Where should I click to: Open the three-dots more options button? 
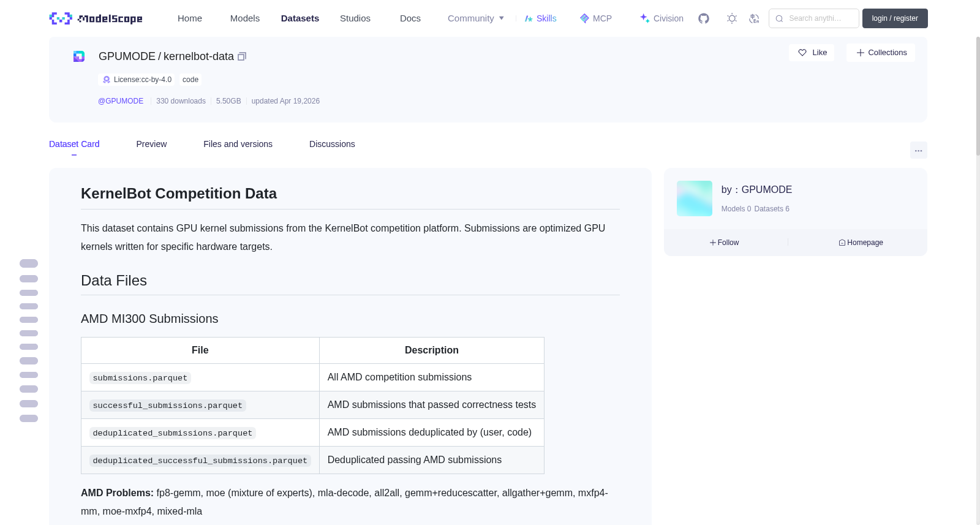(x=919, y=150)
